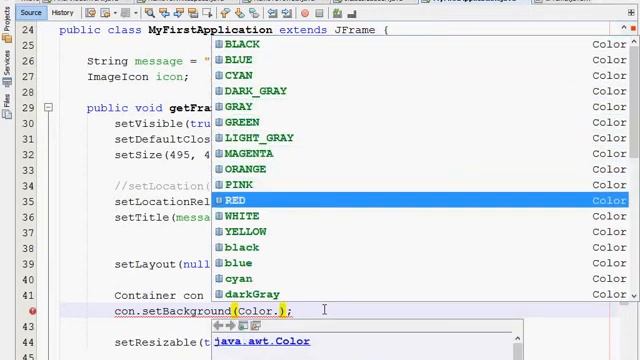Stop macro recording with the square icon
This screenshot has width=640, height=360.
pos(319,13)
